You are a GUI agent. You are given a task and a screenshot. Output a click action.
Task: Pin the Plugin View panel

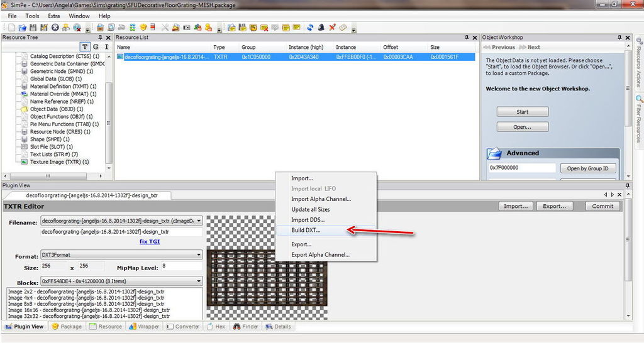tap(627, 185)
